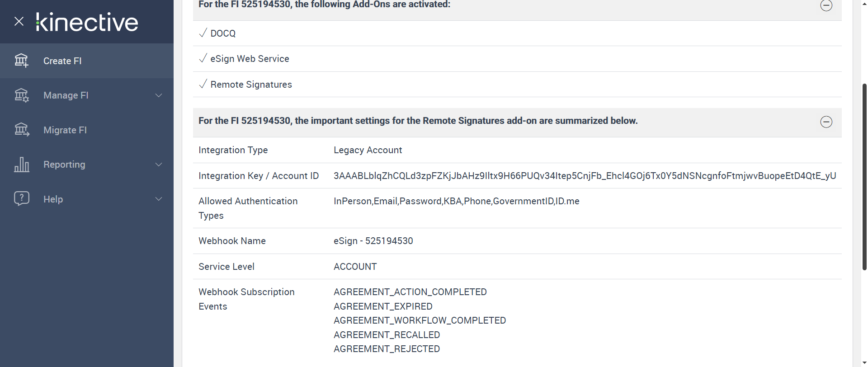Click the Migrate FI arrow-bank icon

[21, 130]
